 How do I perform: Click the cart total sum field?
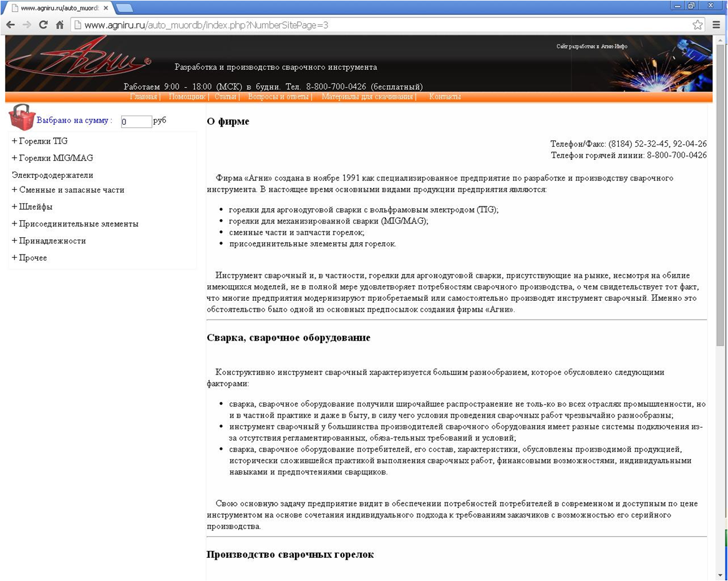click(x=136, y=122)
